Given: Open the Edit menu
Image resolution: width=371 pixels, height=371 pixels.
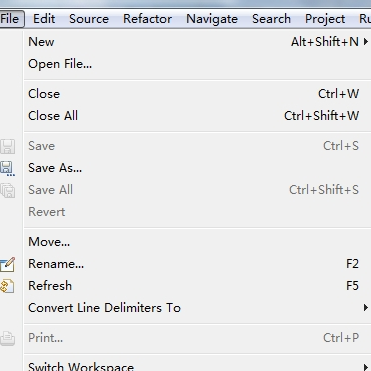Looking at the screenshot, I should (x=44, y=19).
